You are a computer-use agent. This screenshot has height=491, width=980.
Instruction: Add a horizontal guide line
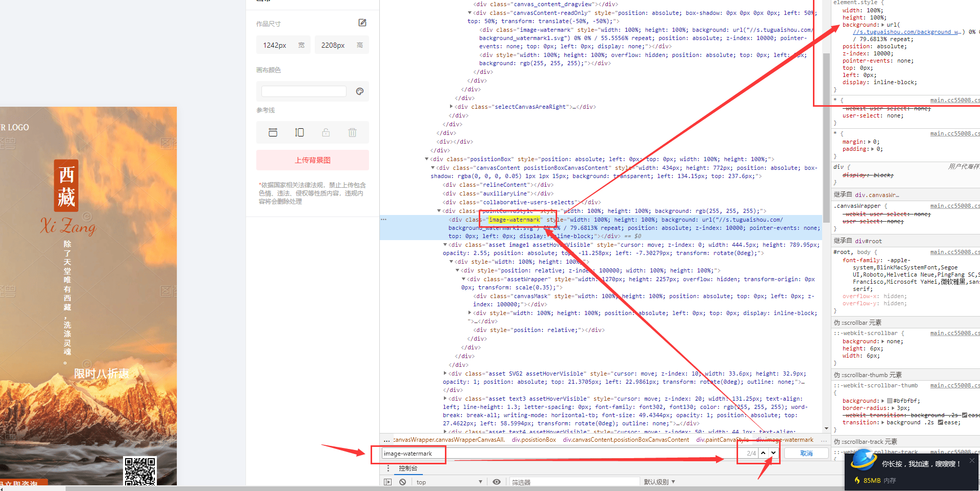point(273,132)
